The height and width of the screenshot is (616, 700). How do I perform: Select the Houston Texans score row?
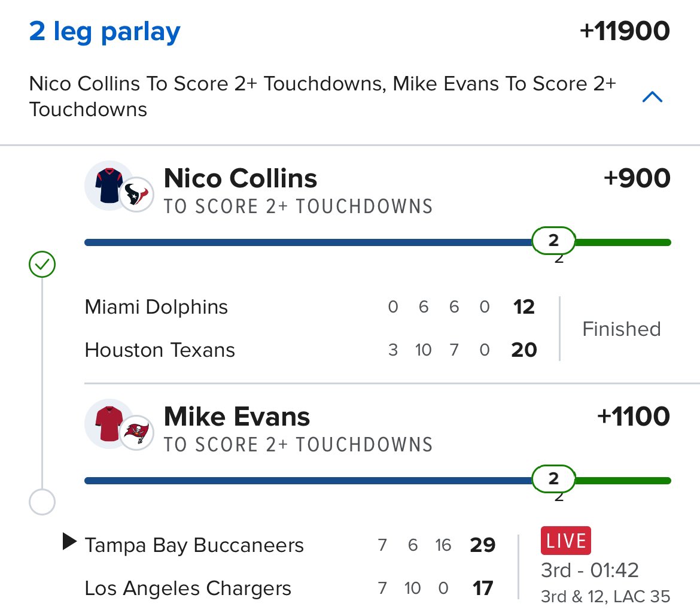tap(311, 350)
